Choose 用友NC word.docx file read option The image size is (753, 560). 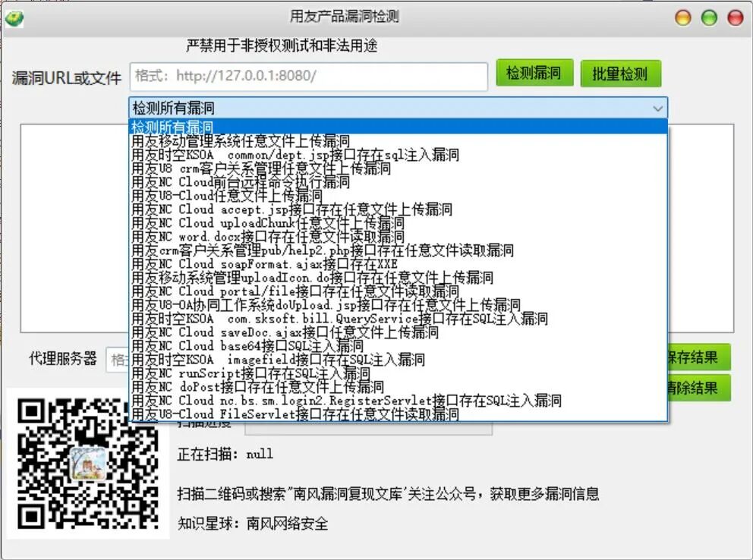[x=398, y=237]
